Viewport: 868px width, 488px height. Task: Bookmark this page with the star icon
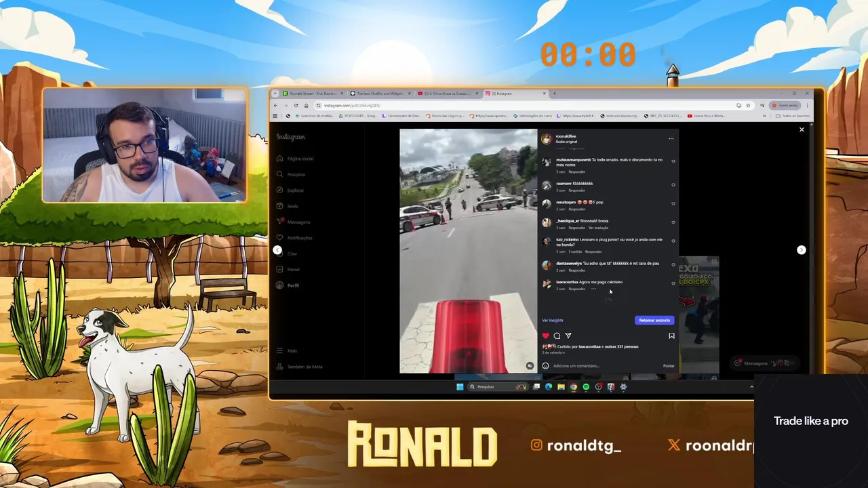[x=748, y=105]
